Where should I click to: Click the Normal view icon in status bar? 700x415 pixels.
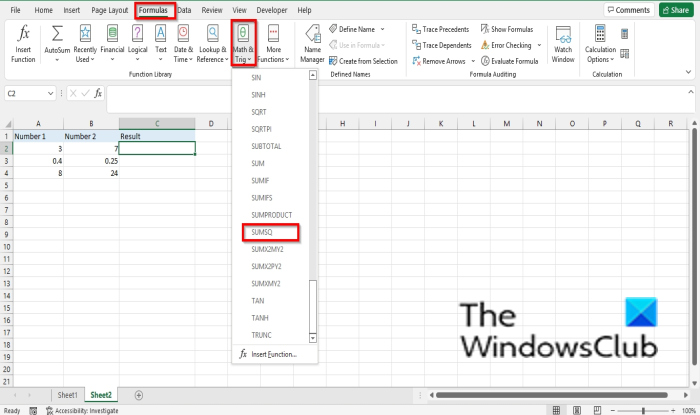[x=556, y=410]
